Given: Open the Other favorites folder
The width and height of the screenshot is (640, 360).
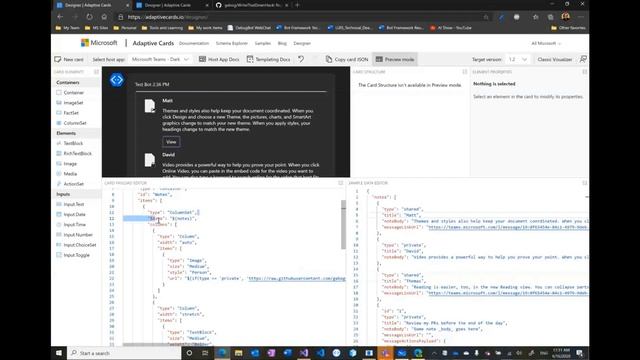Looking at the screenshot, I should click(568, 28).
